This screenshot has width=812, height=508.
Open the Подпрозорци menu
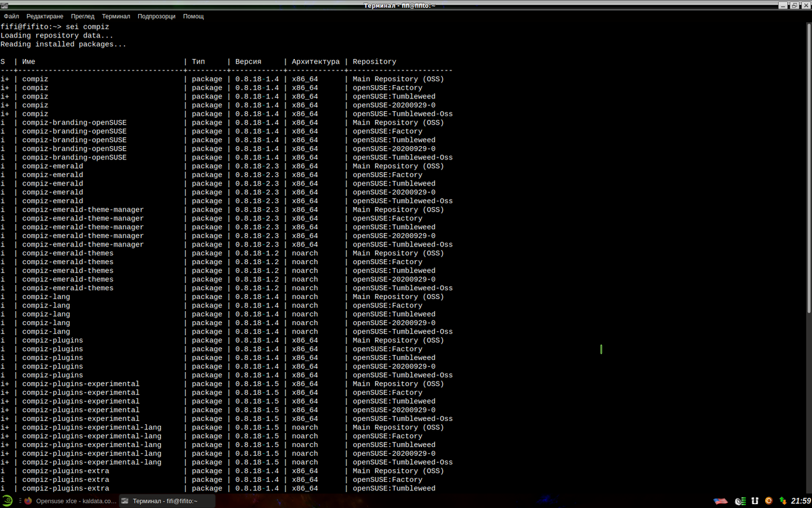click(157, 17)
